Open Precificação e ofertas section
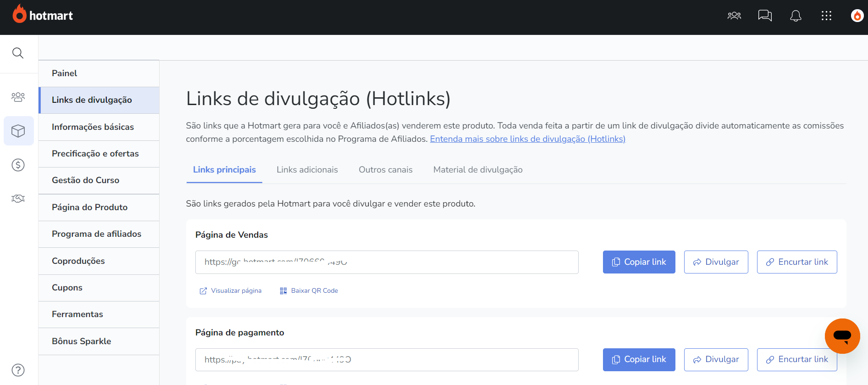This screenshot has width=868, height=385. 99,154
